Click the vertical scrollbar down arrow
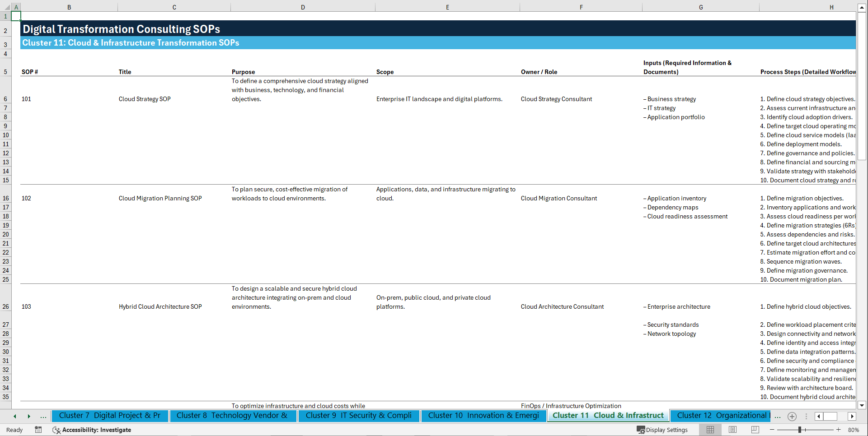Screen dimensions: 868x436 pyautogui.click(x=862, y=405)
